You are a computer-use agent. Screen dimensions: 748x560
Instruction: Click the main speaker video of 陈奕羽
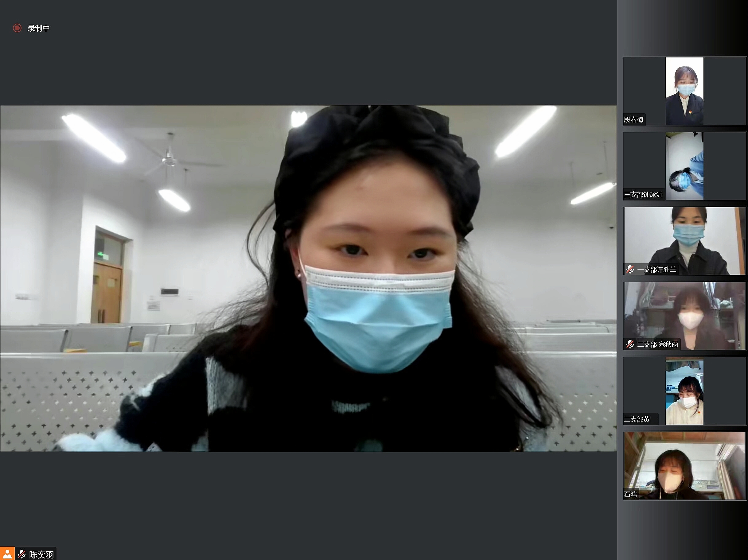[x=308, y=278]
